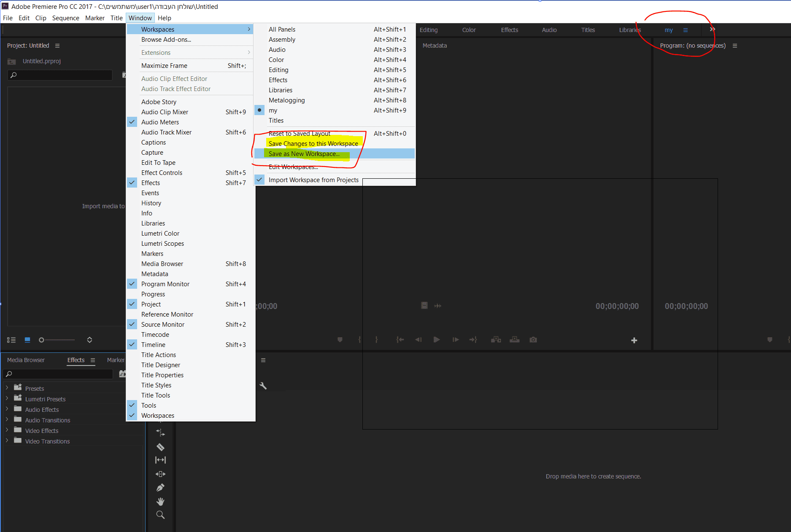Switch Project panel to list view
Viewport: 791px width, 532px height.
11,340
